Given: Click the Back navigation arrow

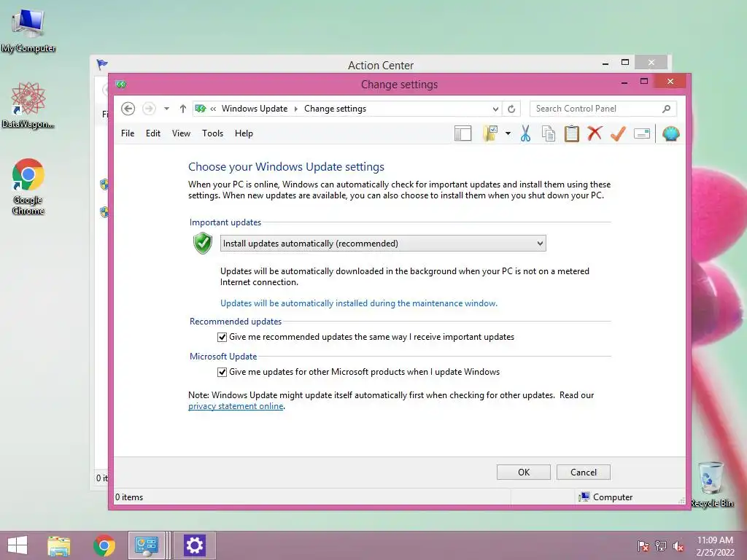Looking at the screenshot, I should point(128,109).
